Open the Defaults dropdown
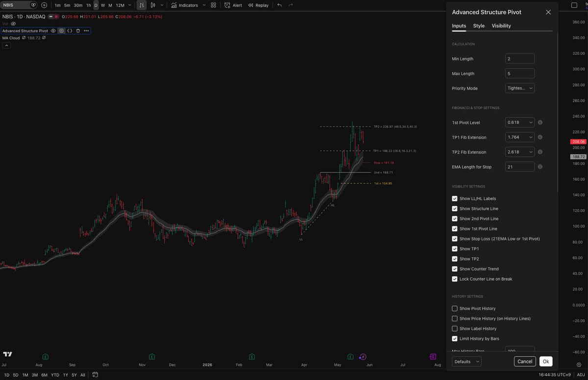This screenshot has height=380, width=588. (466, 362)
